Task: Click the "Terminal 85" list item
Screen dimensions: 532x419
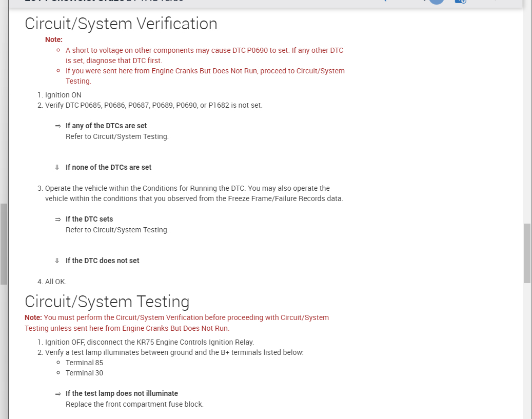Action: (x=84, y=363)
